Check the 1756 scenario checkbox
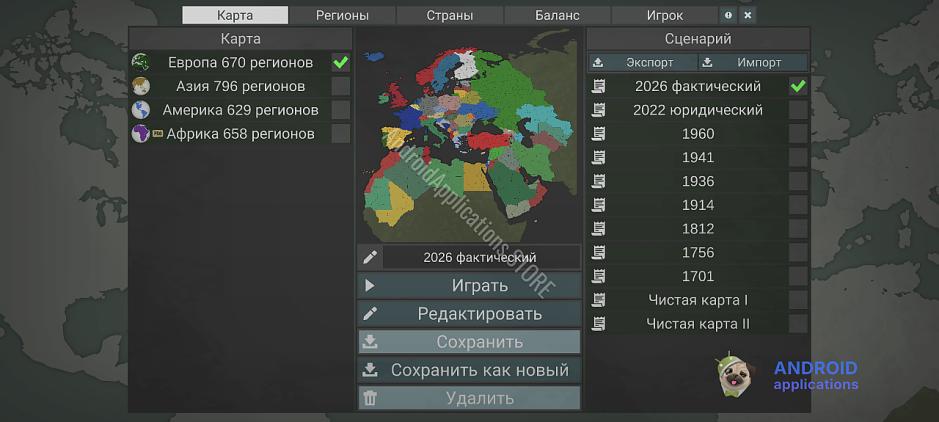Image resolution: width=939 pixels, height=422 pixels. tap(798, 253)
